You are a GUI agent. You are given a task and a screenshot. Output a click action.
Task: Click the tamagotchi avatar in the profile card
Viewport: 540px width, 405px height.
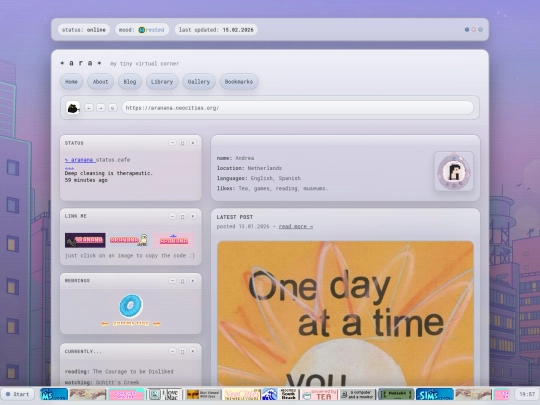454,171
